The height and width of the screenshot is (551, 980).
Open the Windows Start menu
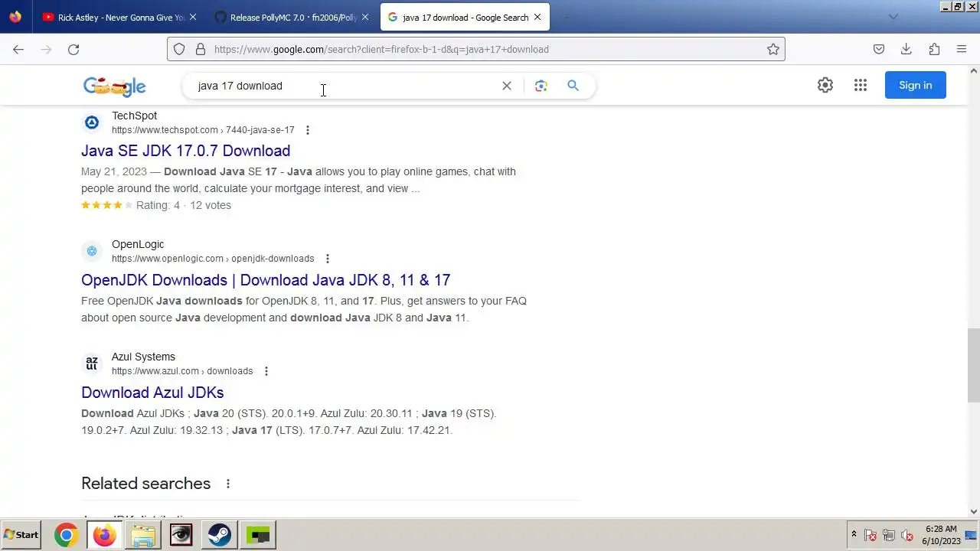21,535
